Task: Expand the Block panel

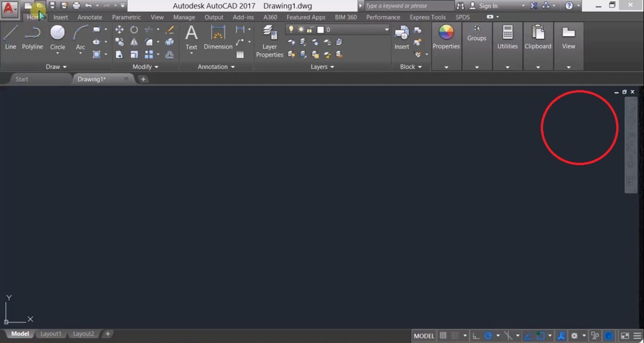Action: tap(411, 67)
